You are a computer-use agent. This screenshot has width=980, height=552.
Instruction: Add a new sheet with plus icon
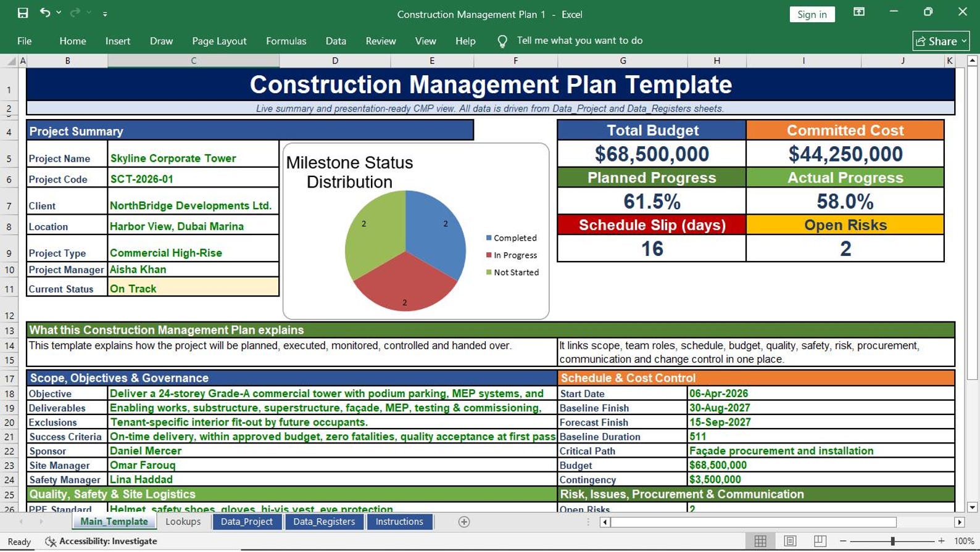(x=464, y=522)
